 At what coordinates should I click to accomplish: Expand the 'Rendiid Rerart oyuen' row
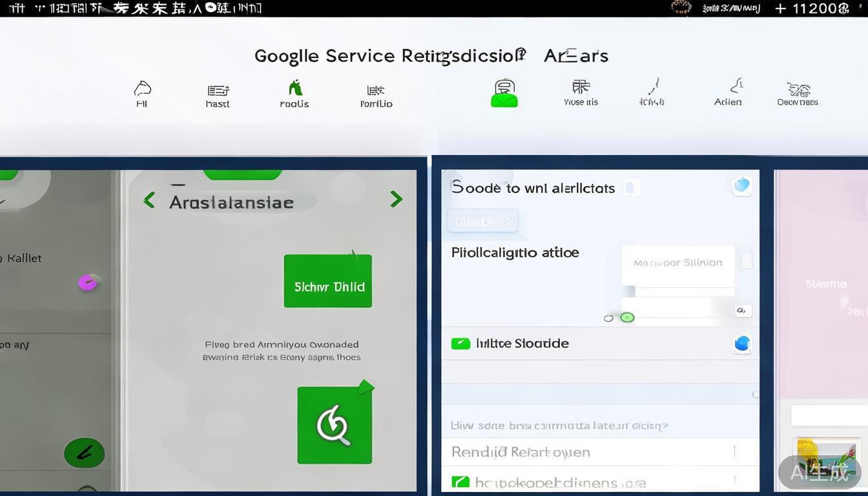pyautogui.click(x=734, y=451)
